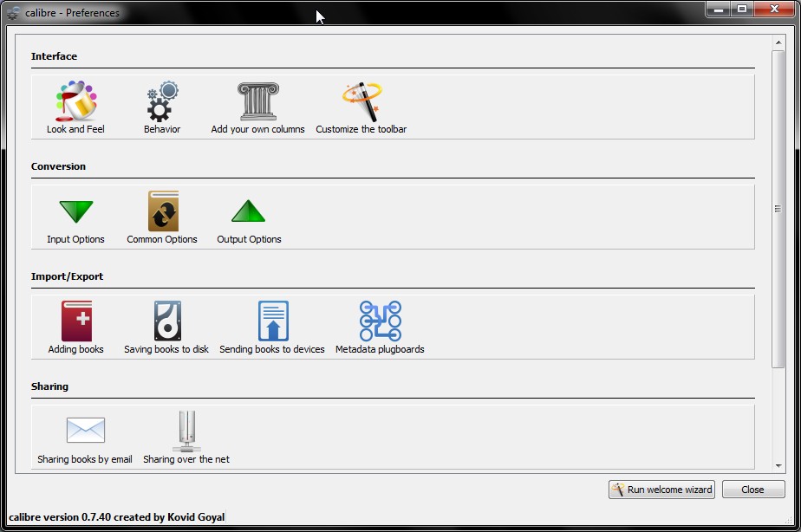Viewport: 801px width, 532px height.
Task: Close the window with the red X
Action: click(x=774, y=9)
